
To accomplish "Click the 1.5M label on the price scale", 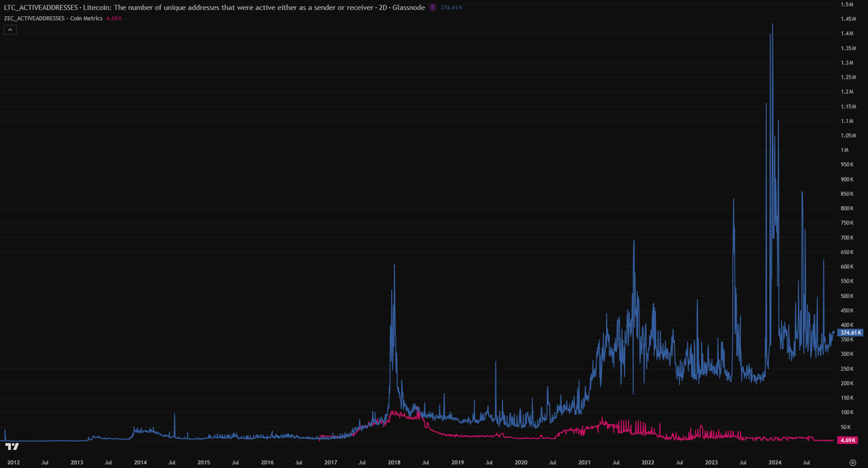I will click(x=847, y=4).
